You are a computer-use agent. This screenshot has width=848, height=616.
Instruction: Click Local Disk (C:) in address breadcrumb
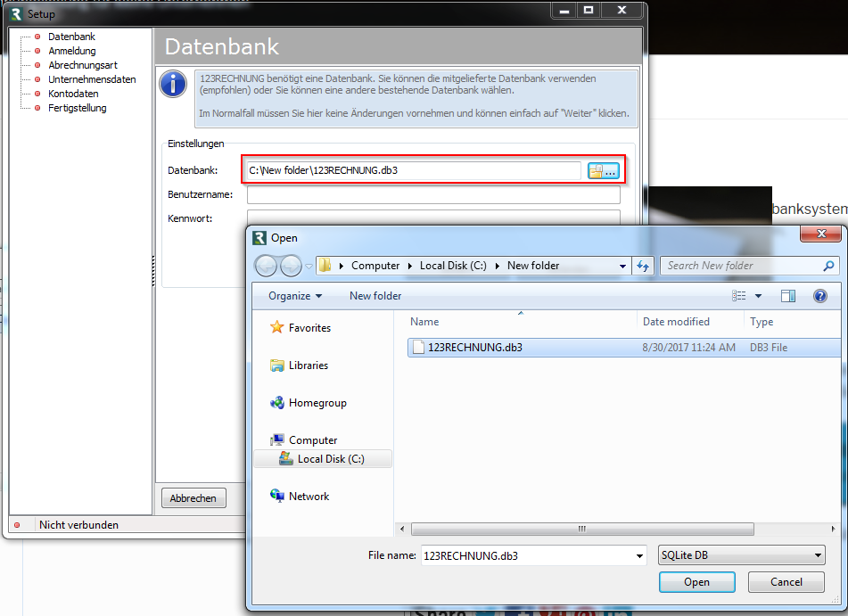click(x=453, y=266)
